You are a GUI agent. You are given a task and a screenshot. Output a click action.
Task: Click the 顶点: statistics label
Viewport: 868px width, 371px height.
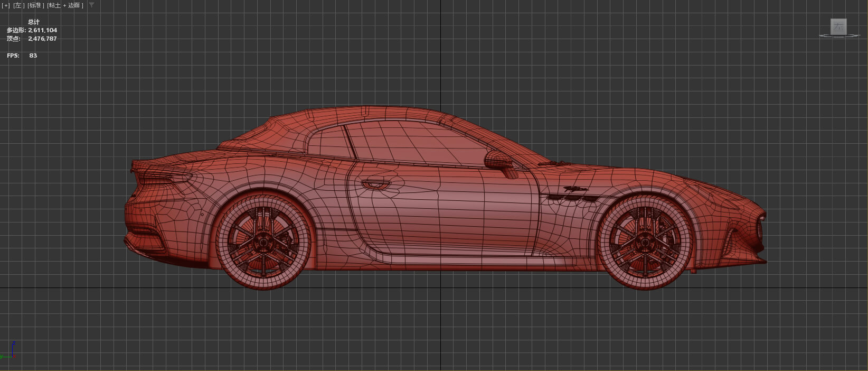click(13, 39)
